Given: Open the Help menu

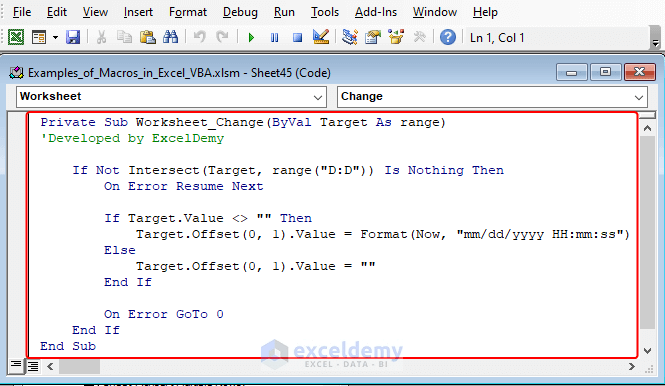Looking at the screenshot, I should pyautogui.click(x=485, y=12).
